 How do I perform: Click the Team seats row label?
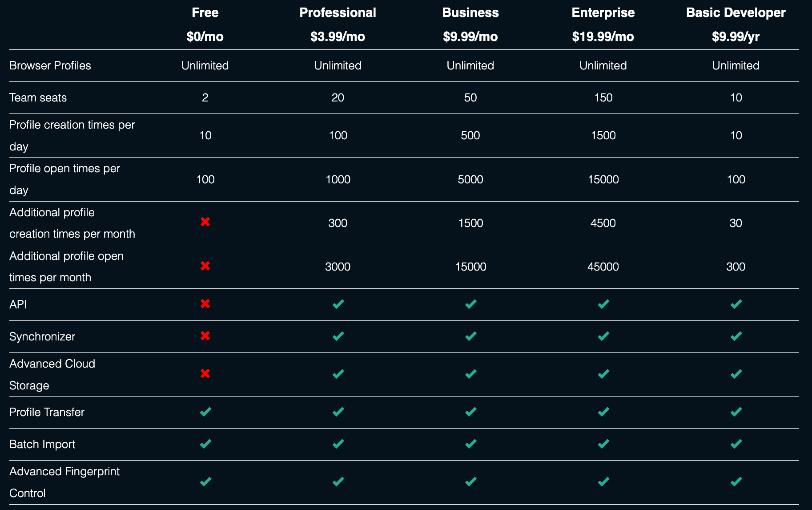click(38, 97)
